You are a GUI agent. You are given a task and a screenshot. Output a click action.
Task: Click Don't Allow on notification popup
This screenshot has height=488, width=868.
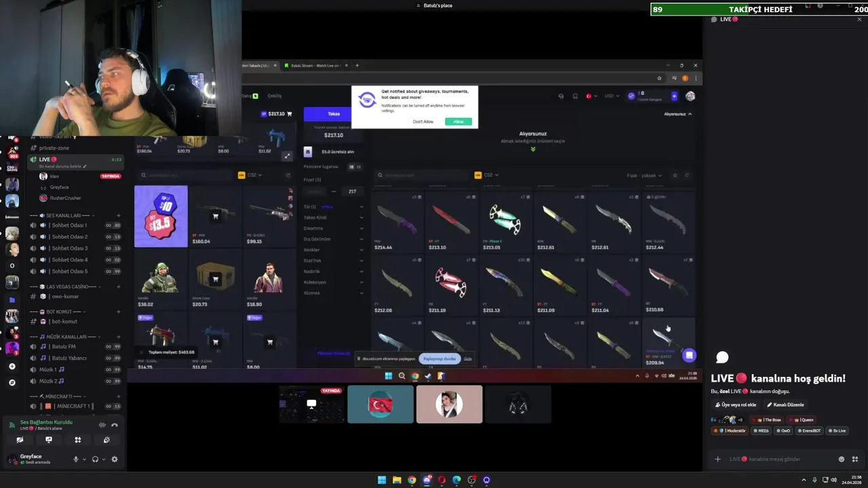click(x=423, y=121)
